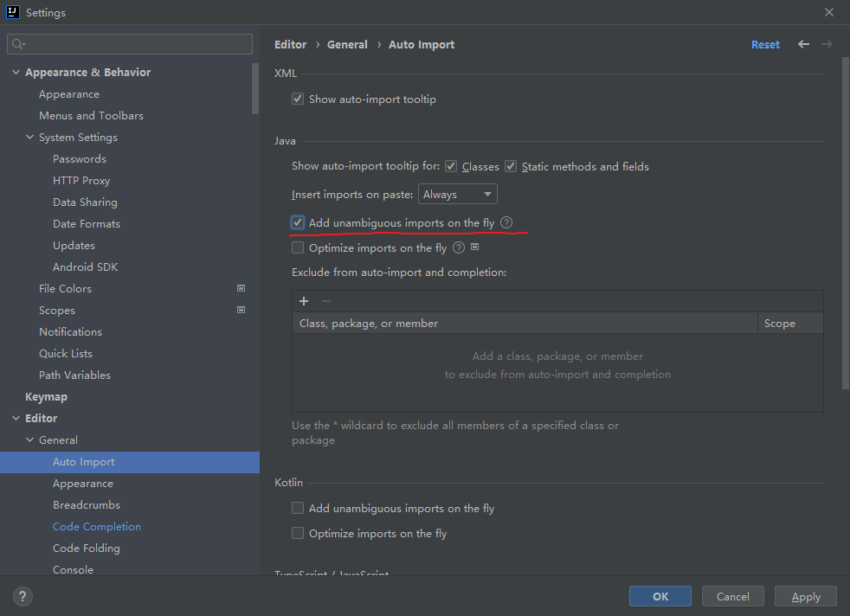850x616 pixels.
Task: Disable XML Show auto-import tooltip checkbox
Action: [298, 99]
